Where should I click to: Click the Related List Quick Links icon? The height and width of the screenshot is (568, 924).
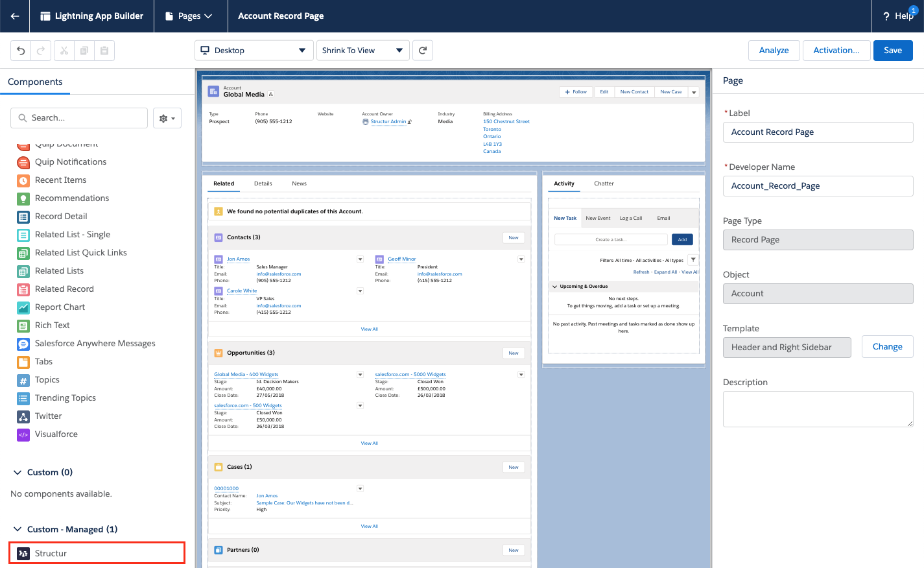23,253
